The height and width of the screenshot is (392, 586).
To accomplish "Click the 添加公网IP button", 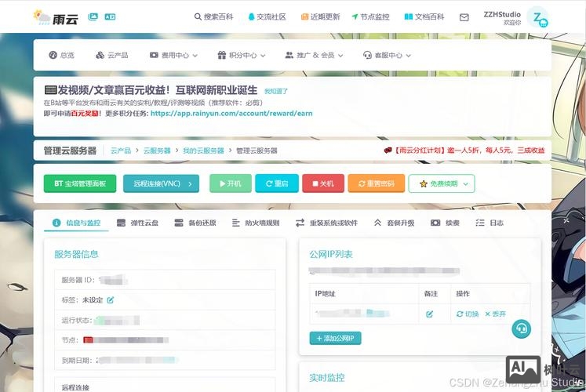I will [335, 338].
